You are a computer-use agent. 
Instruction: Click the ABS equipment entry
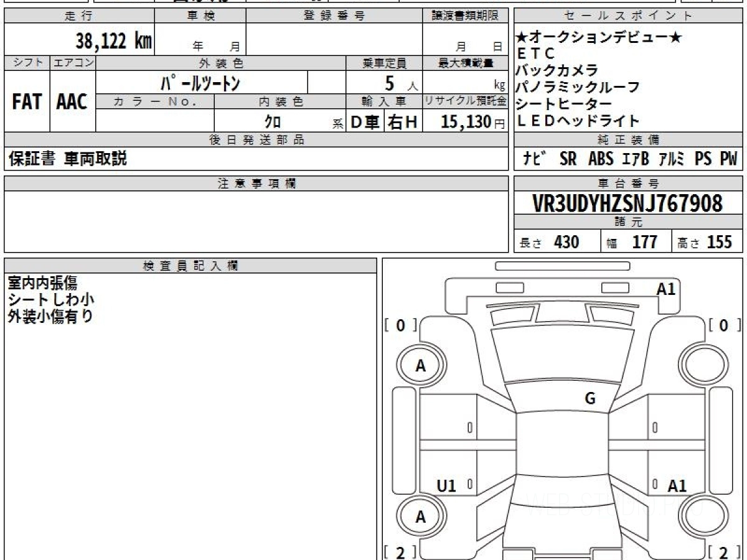(x=601, y=159)
